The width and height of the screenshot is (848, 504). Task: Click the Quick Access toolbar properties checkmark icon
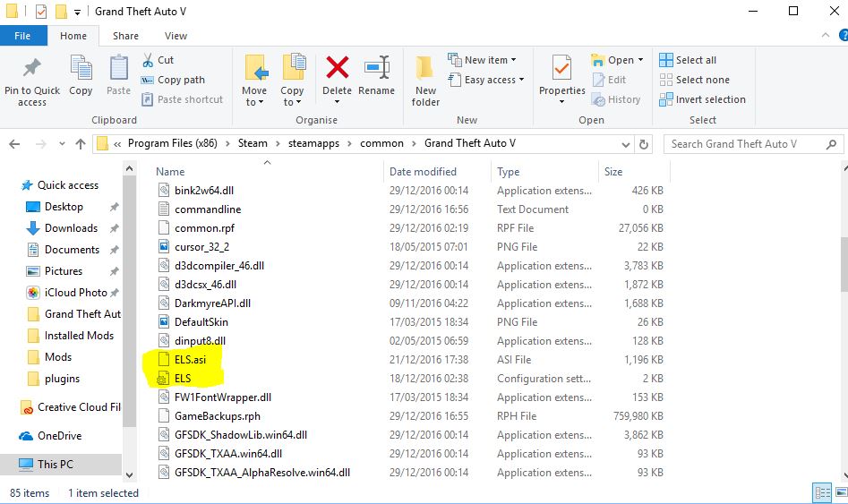pos(41,12)
